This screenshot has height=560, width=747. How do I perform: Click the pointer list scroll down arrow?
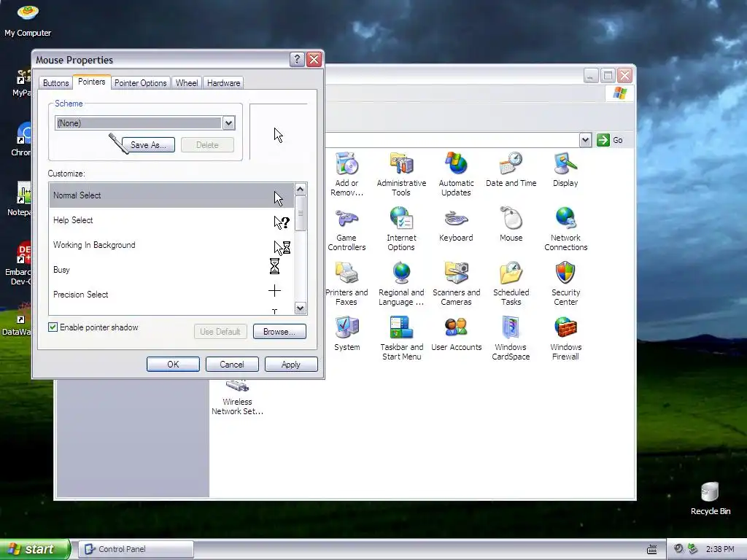coord(300,308)
